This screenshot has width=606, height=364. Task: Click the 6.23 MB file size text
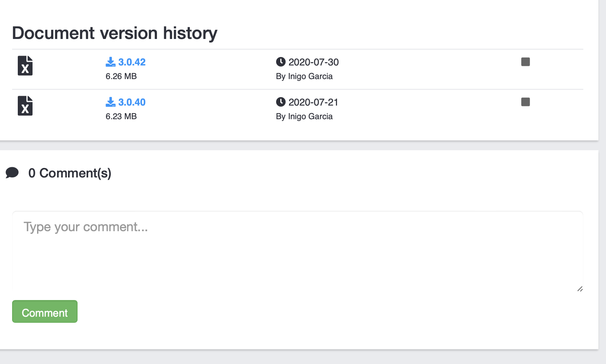click(x=121, y=117)
